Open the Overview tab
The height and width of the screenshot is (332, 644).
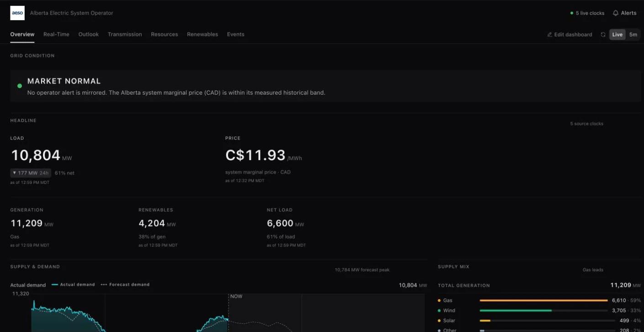point(22,34)
